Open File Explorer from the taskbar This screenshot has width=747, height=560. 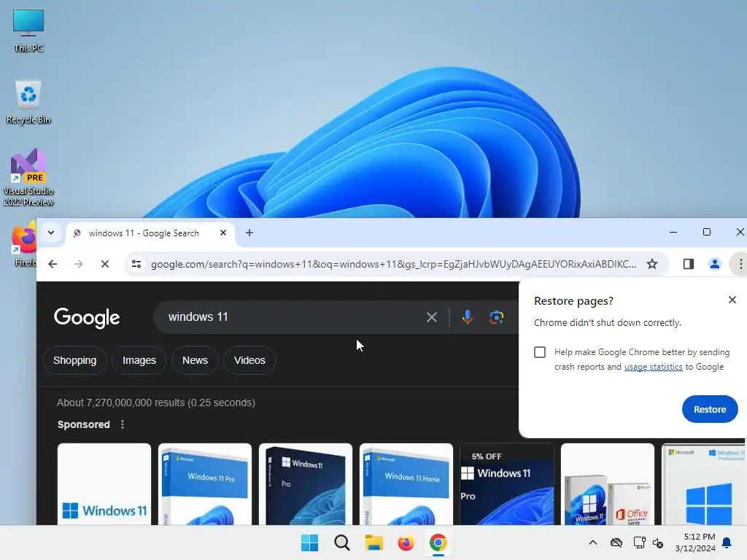[x=374, y=542]
